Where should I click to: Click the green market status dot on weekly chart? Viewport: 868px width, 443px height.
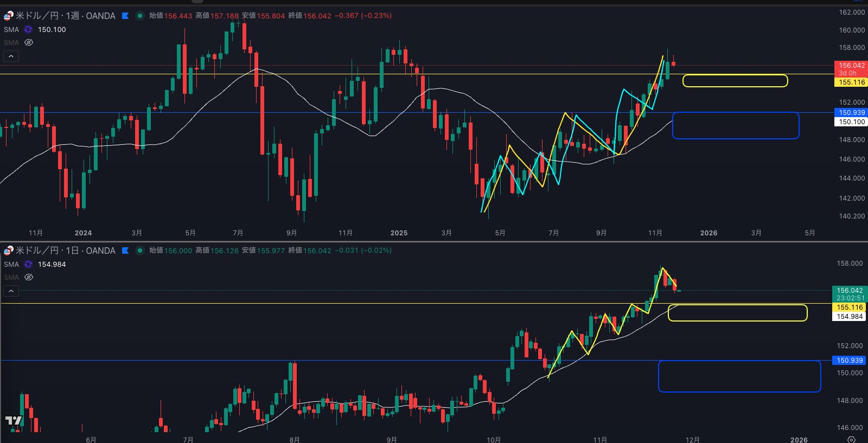139,16
